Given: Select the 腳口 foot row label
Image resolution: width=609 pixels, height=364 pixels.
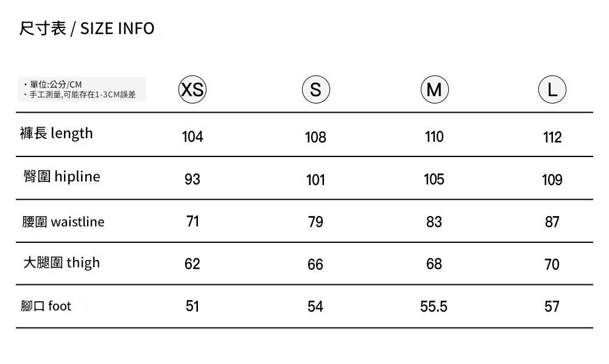Looking at the screenshot, I should tap(46, 306).
